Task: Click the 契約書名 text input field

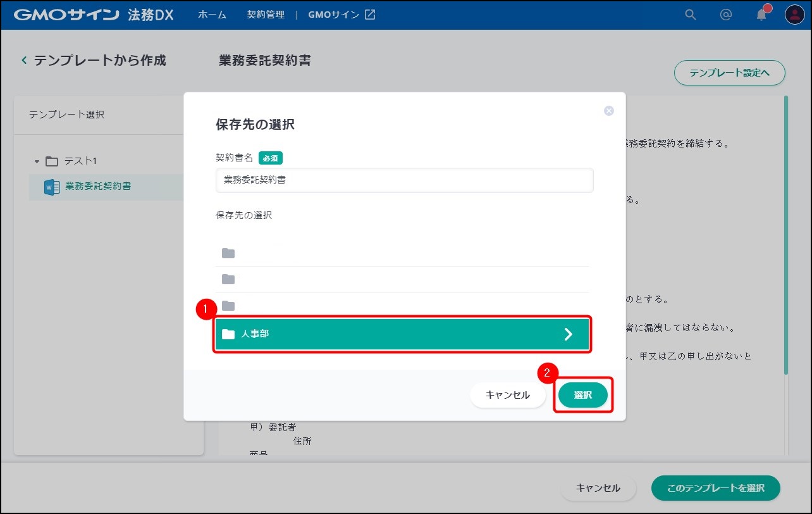Action: [404, 180]
